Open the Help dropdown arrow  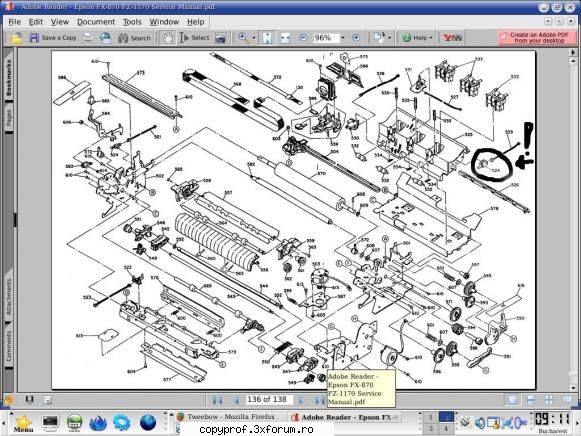tap(431, 38)
